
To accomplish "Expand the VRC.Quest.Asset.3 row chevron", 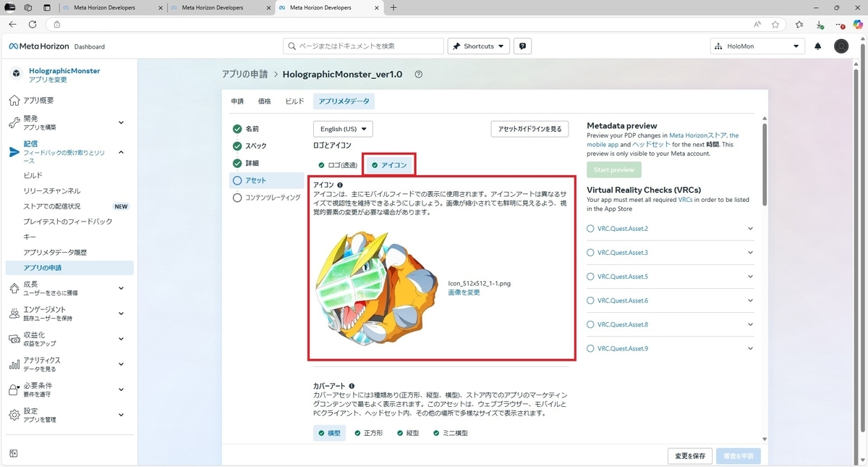I will [750, 253].
